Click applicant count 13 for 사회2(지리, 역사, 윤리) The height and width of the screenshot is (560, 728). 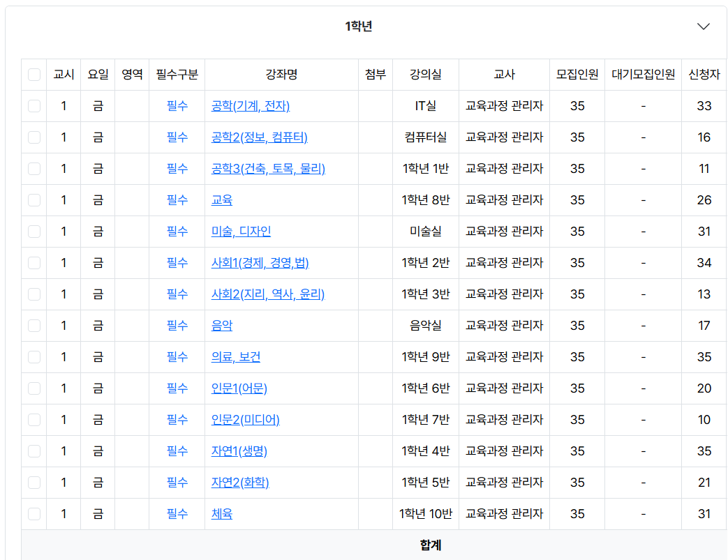[704, 294]
